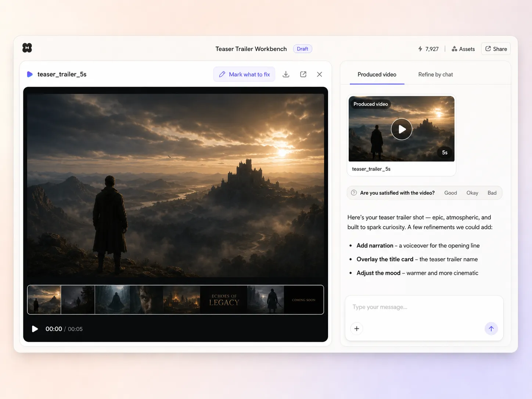Screen dimensions: 532x399
Task: Click the 00:05 total duration text
Action: [x=75, y=329]
